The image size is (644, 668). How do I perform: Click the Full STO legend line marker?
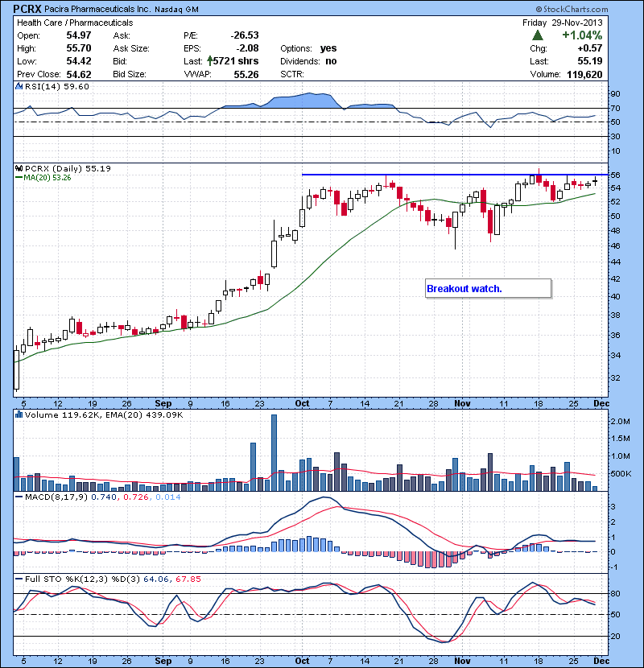click(19, 579)
